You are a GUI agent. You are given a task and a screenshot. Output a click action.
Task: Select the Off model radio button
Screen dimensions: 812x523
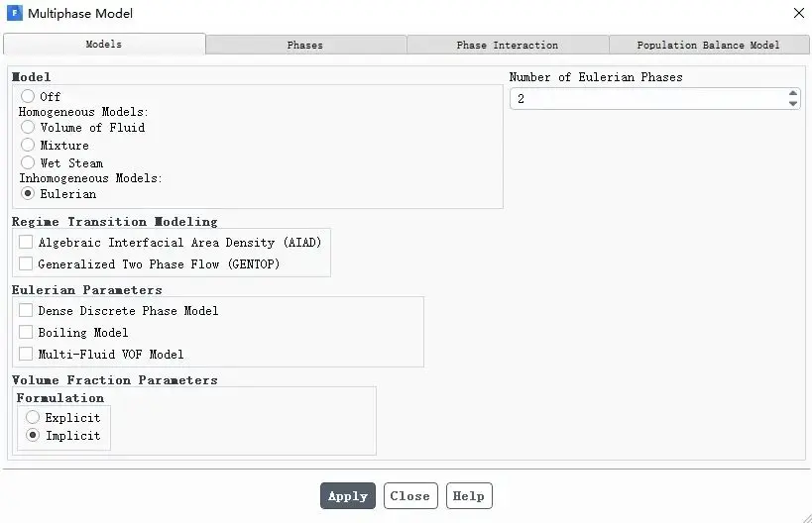[x=28, y=96]
